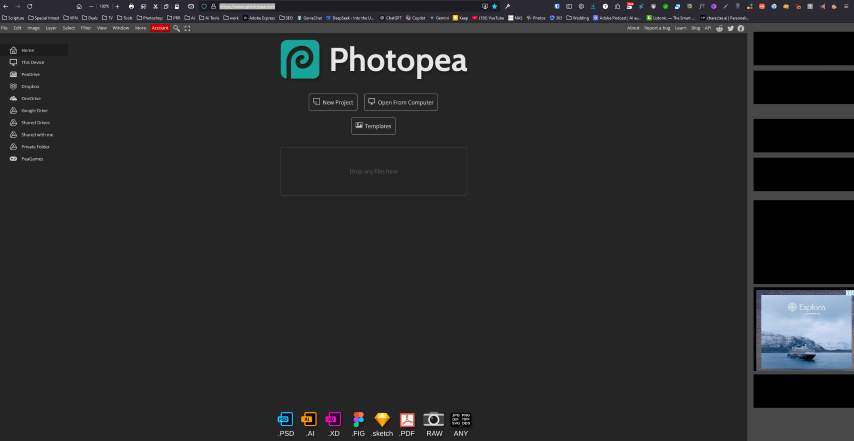Open the Layer menu
Image resolution: width=854 pixels, height=441 pixels.
[51, 28]
